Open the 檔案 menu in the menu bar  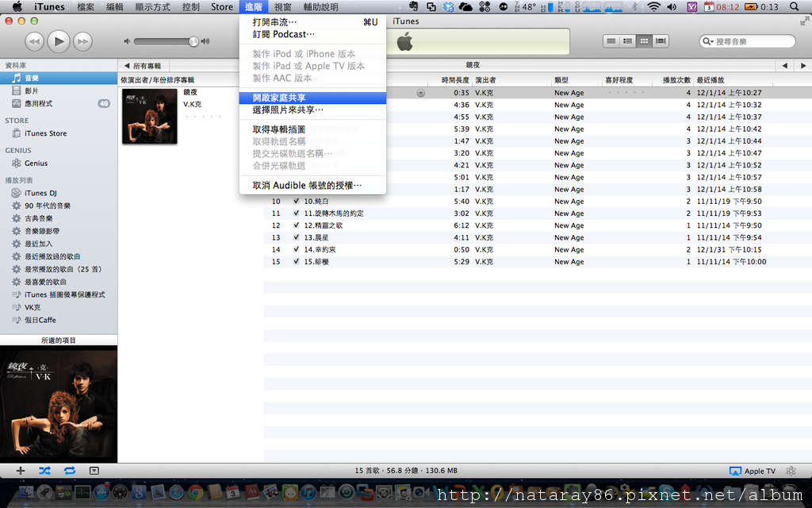click(86, 6)
